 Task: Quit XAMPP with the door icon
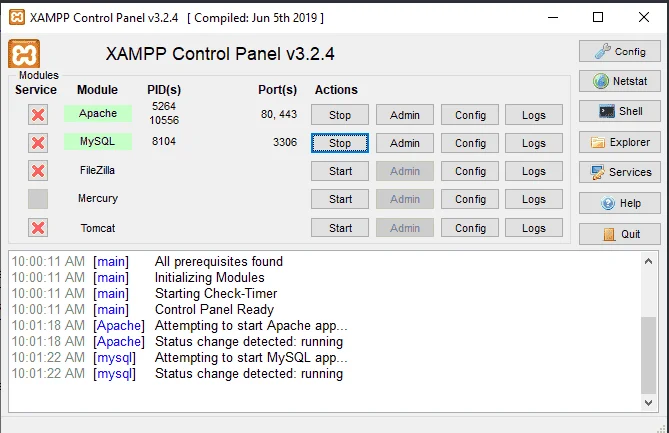tap(620, 234)
